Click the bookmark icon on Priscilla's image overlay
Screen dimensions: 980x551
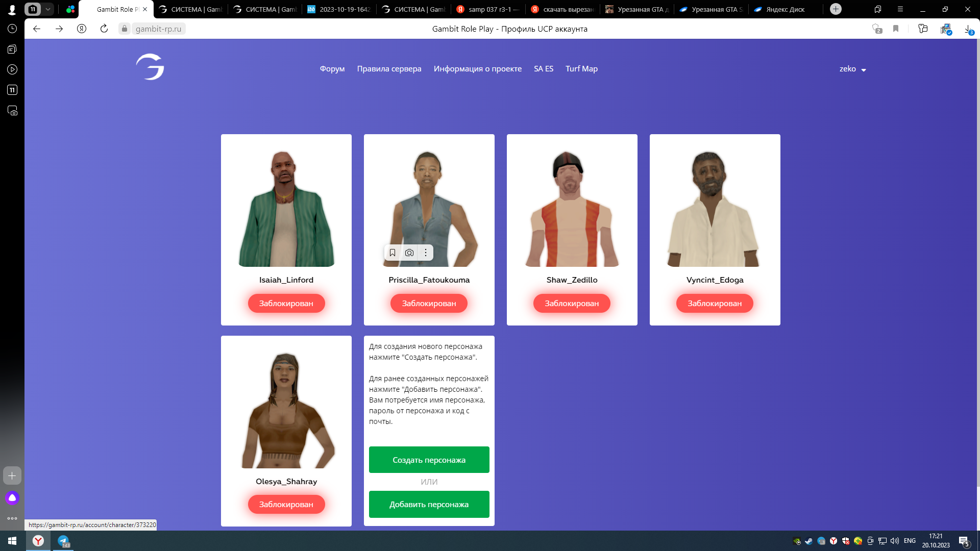(393, 253)
